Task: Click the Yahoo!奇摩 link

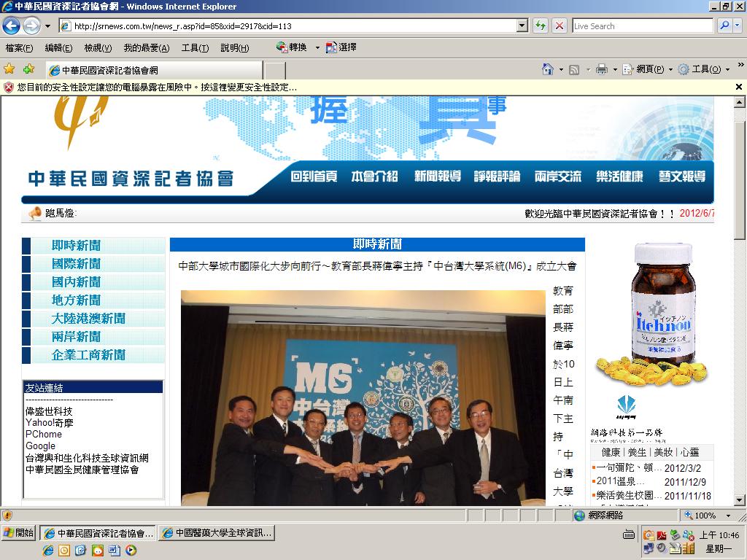Action: (x=49, y=423)
